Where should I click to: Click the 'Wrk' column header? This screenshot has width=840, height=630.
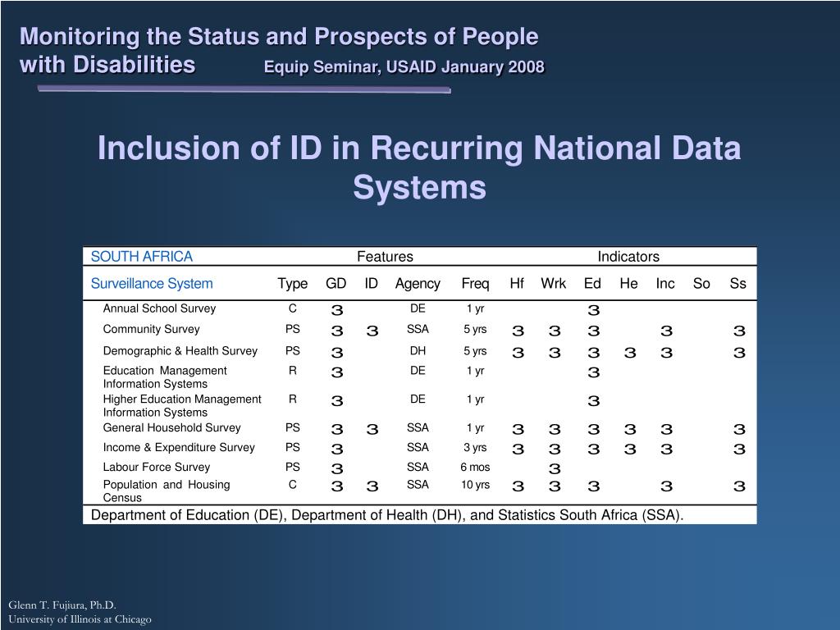[x=554, y=283]
